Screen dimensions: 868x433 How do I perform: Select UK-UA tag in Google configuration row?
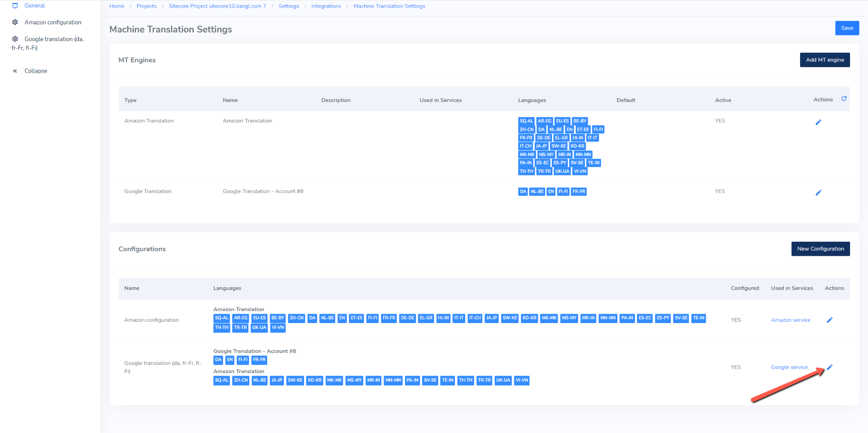(503, 380)
